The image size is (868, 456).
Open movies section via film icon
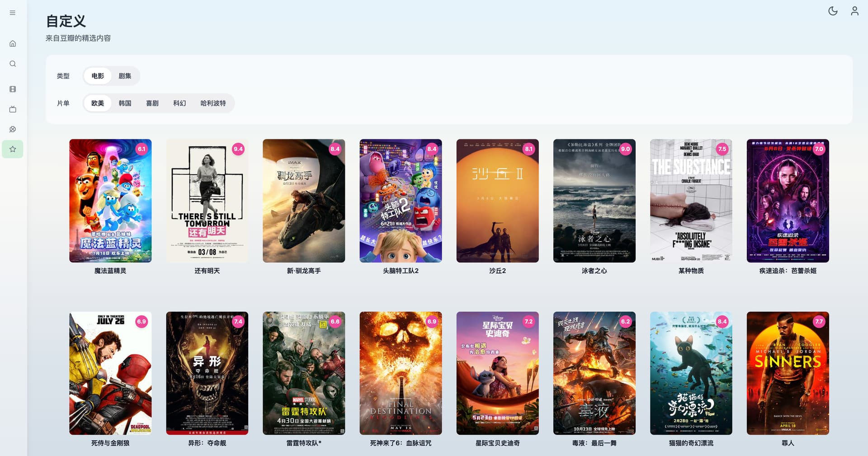coord(13,89)
